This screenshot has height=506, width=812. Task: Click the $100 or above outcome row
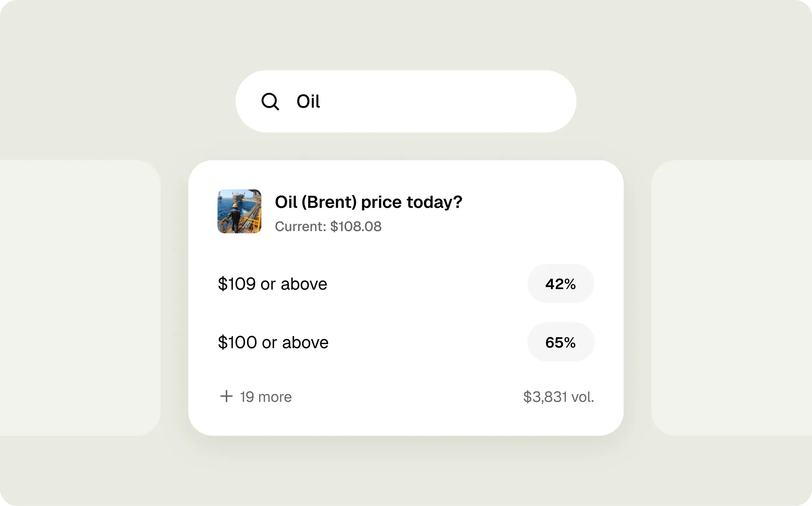(273, 342)
